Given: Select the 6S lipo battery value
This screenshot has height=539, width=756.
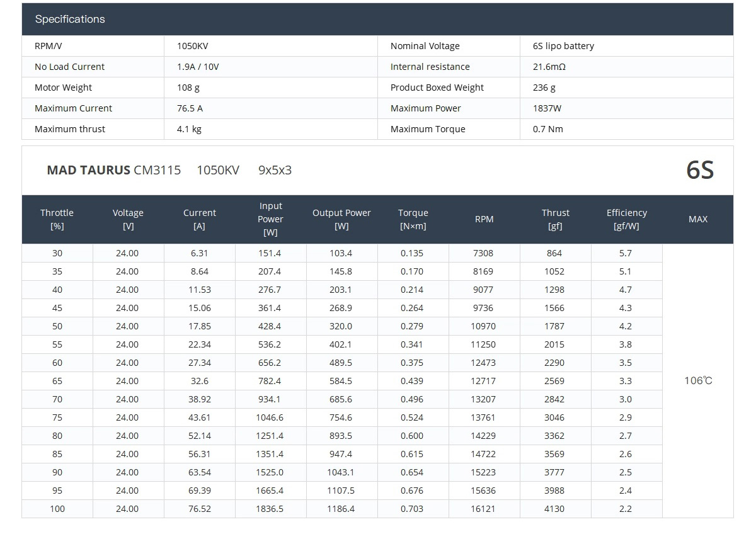Looking at the screenshot, I should click(563, 46).
